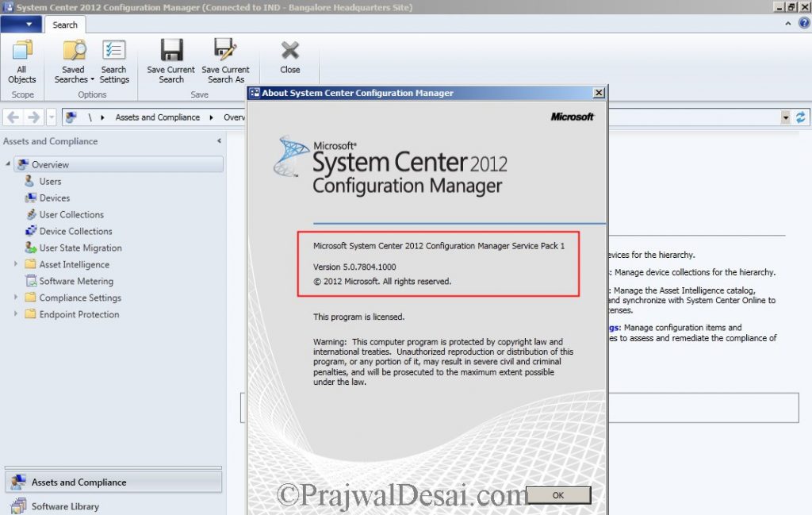The image size is (812, 515).
Task: Click the Software Metering node icon
Action: (x=31, y=280)
